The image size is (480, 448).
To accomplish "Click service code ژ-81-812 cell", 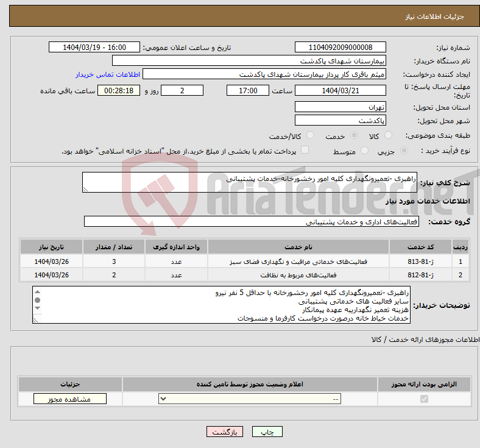I will click(x=421, y=275).
